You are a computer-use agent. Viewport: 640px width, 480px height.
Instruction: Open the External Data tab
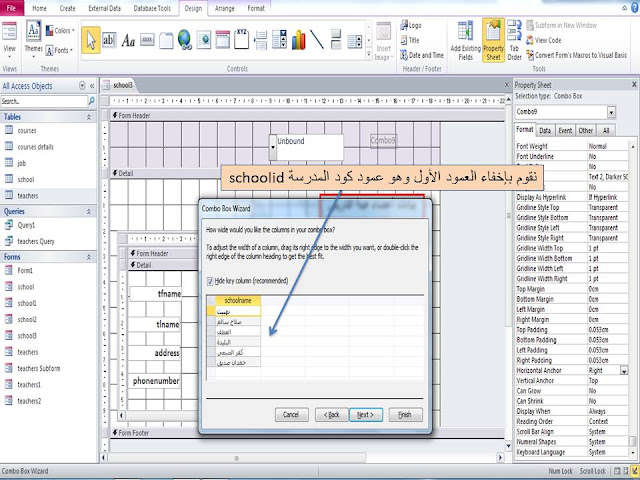point(104,8)
